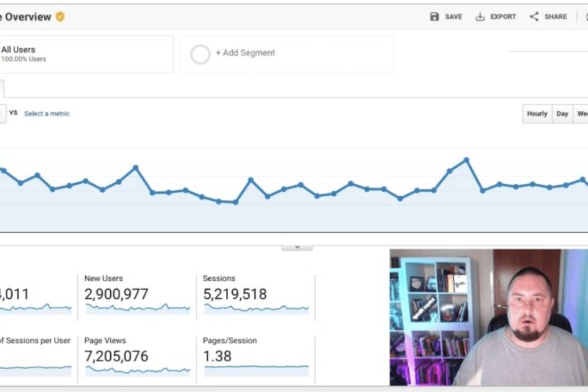
Task: Switch the chart to Day view
Action: point(561,113)
